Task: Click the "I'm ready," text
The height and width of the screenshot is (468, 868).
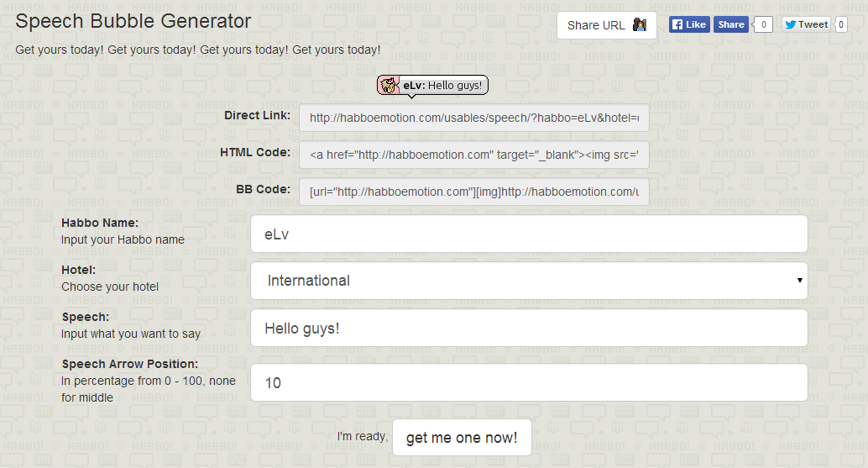Action: 363,436
